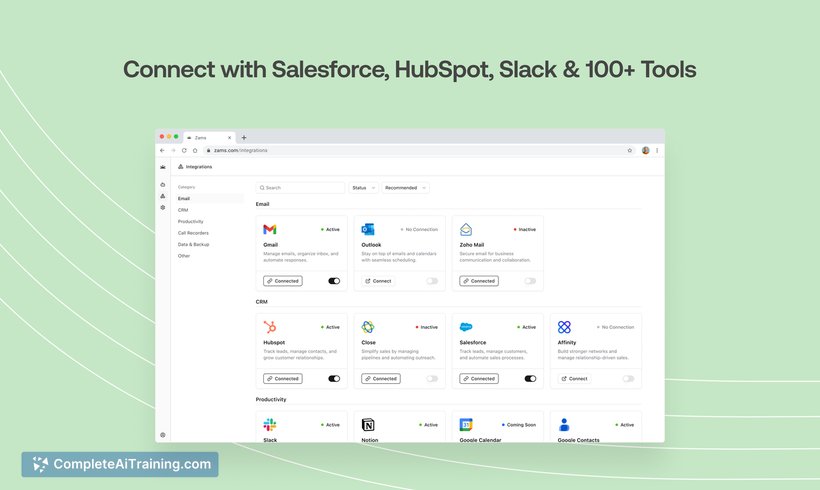Click the Salesforce cloud logo icon
820x490 pixels.
click(466, 327)
